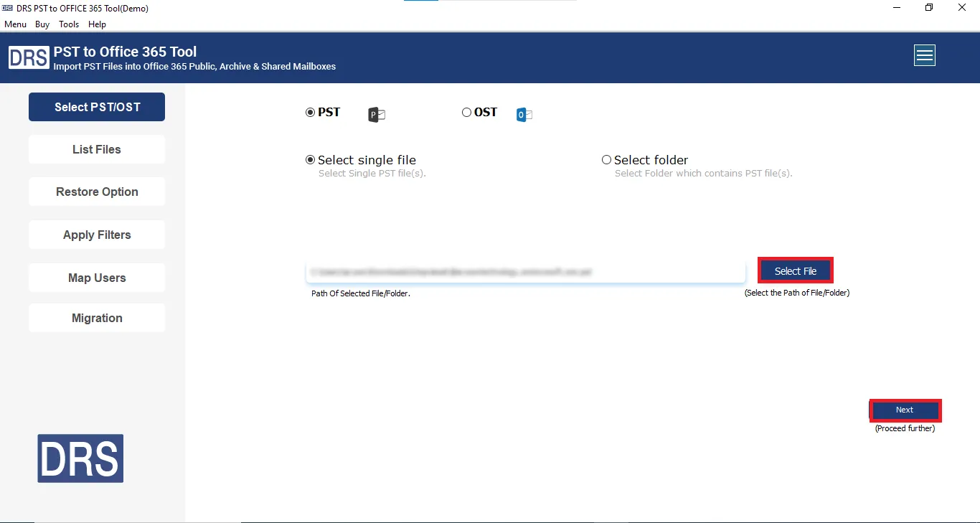The height and width of the screenshot is (523, 980).
Task: Open the Menu menu
Action: coord(15,24)
